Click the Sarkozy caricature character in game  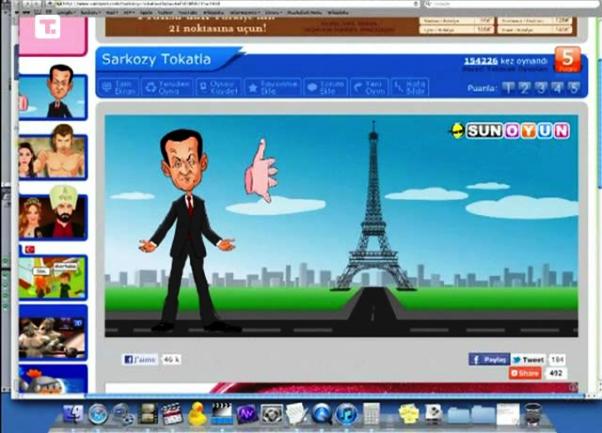coord(187,230)
